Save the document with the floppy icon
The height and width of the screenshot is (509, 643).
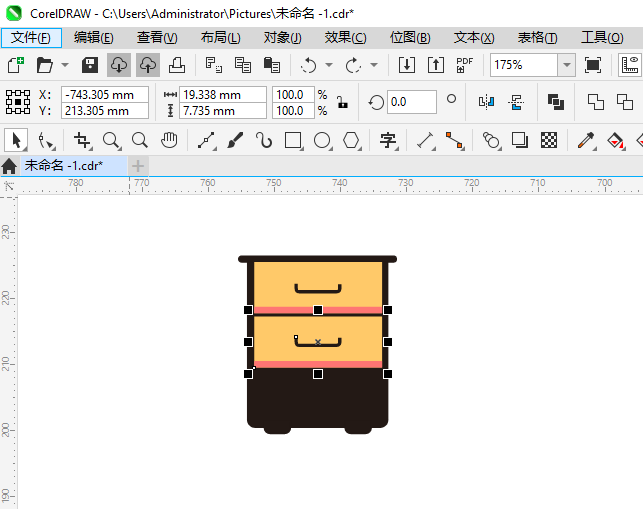tap(90, 65)
